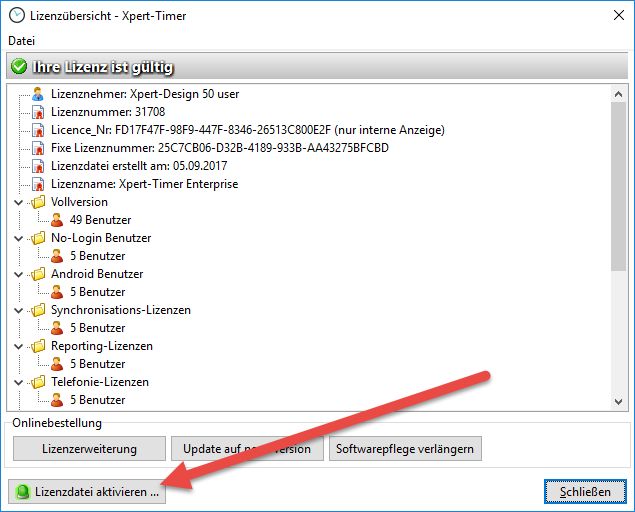635x512 pixels.
Task: Collapse the Synchronisations-Lizenzen node
Action: click(18, 310)
